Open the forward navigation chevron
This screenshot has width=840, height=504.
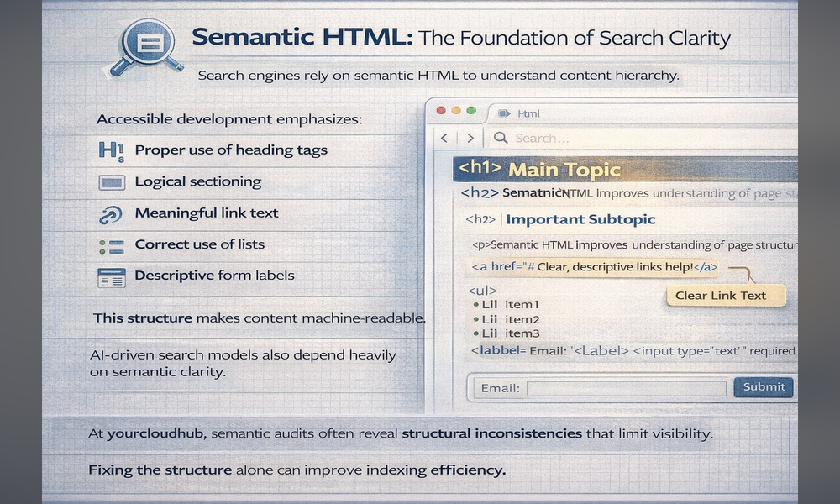click(x=470, y=137)
